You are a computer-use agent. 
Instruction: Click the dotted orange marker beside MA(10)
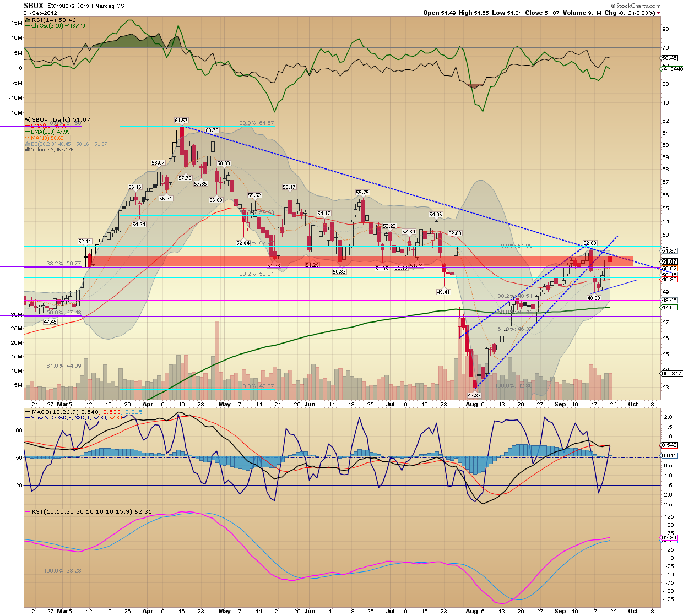point(28,138)
